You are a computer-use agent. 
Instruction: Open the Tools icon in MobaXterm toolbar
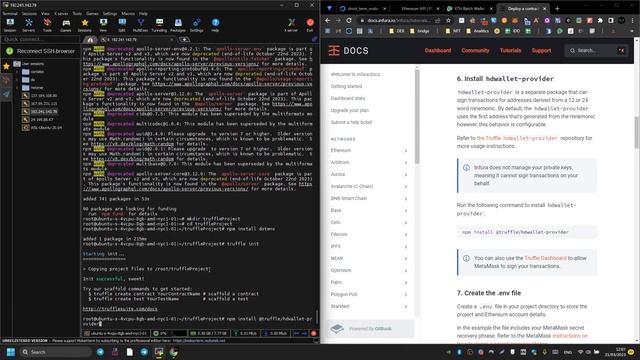pyautogui.click(x=47, y=25)
